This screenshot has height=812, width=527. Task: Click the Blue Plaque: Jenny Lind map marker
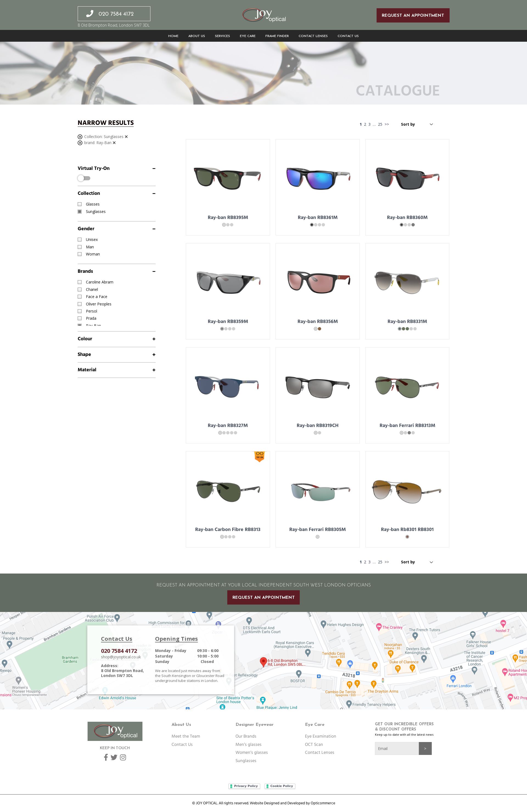tap(262, 700)
